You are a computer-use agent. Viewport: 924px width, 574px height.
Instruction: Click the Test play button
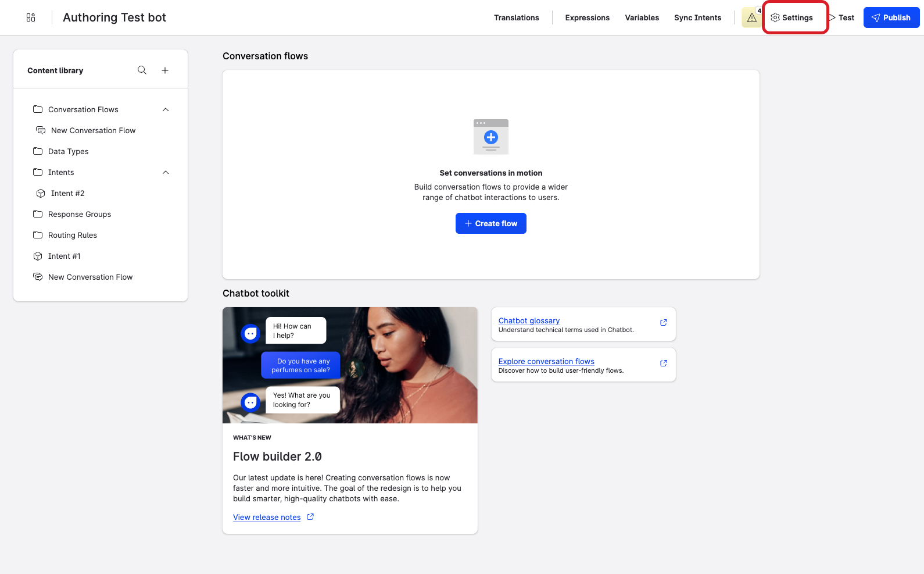(841, 17)
